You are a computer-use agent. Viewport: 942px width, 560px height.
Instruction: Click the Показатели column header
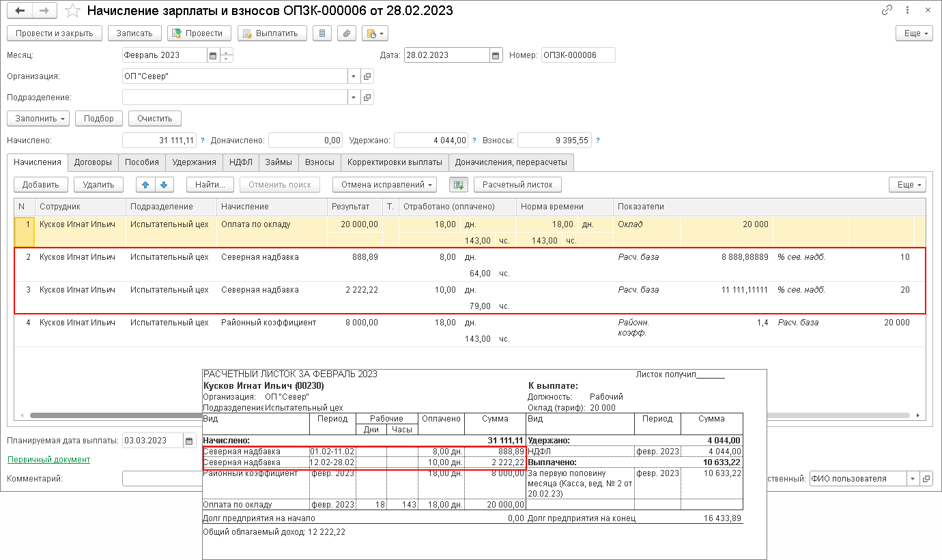pyautogui.click(x=769, y=207)
